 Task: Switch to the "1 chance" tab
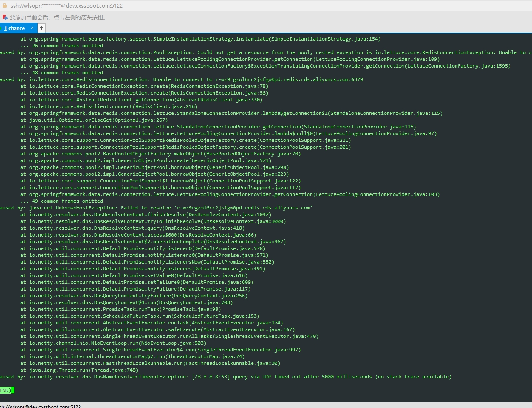click(x=15, y=28)
